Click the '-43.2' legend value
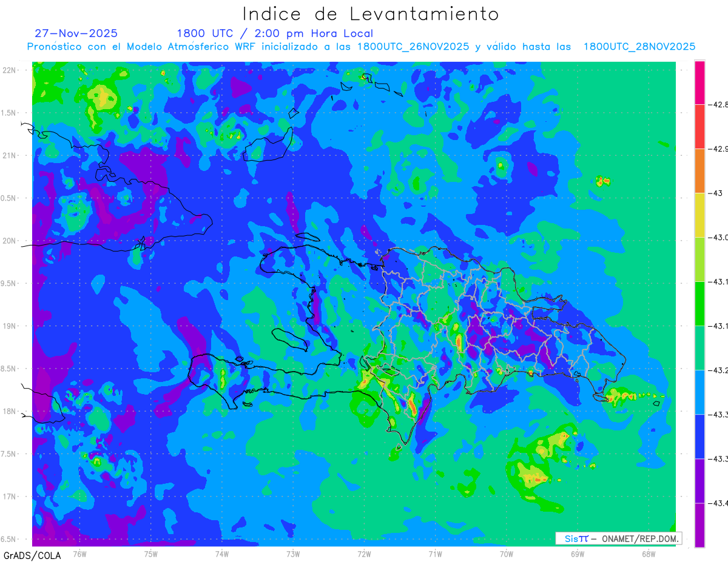 [x=718, y=370]
